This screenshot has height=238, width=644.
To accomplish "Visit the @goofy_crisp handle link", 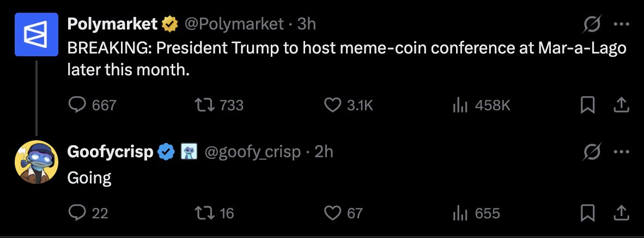I will click(x=252, y=152).
